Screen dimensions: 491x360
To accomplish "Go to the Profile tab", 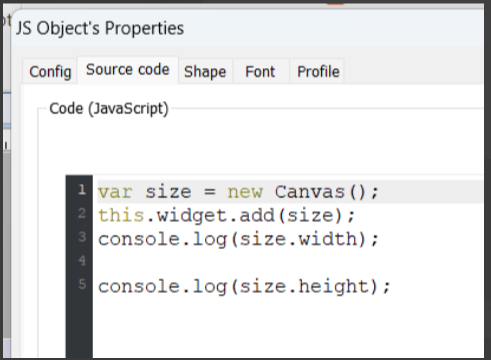I will point(318,71).
